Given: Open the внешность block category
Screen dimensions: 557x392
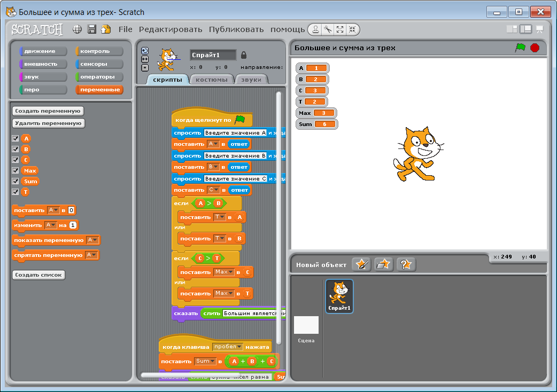Looking at the screenshot, I should click(x=43, y=64).
